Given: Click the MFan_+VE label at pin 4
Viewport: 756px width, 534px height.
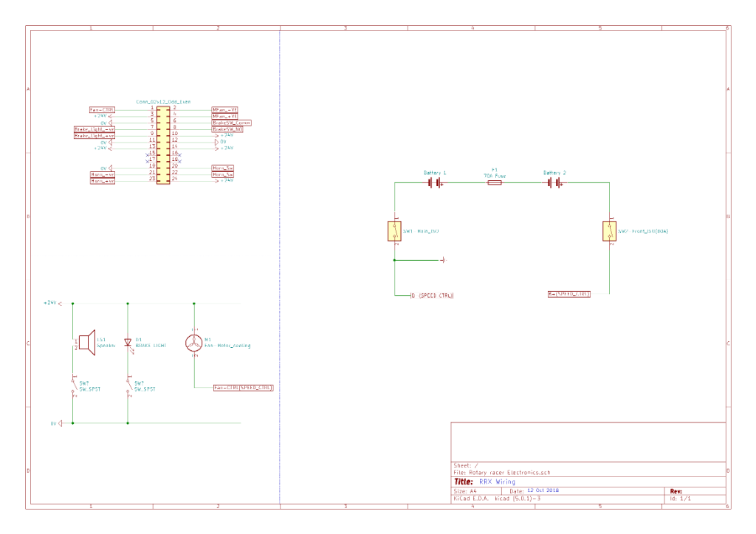Looking at the screenshot, I should point(224,116).
